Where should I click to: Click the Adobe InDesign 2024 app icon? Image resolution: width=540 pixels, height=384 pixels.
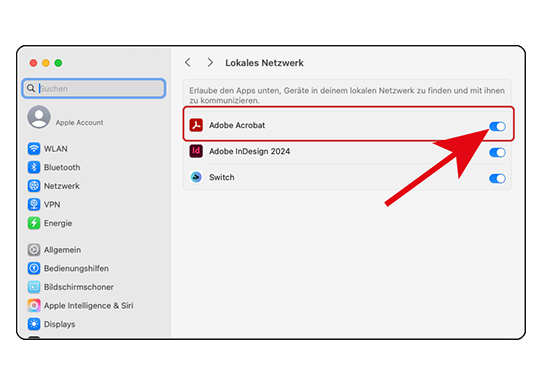click(x=196, y=151)
